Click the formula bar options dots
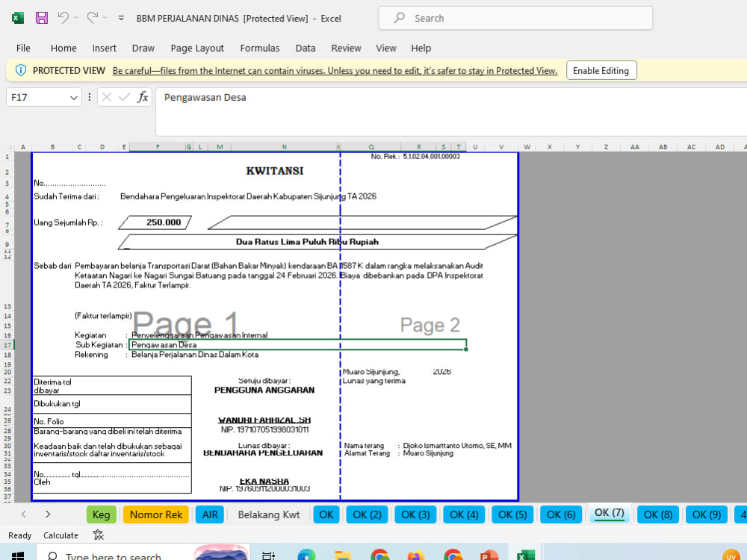The image size is (747, 560). (89, 97)
